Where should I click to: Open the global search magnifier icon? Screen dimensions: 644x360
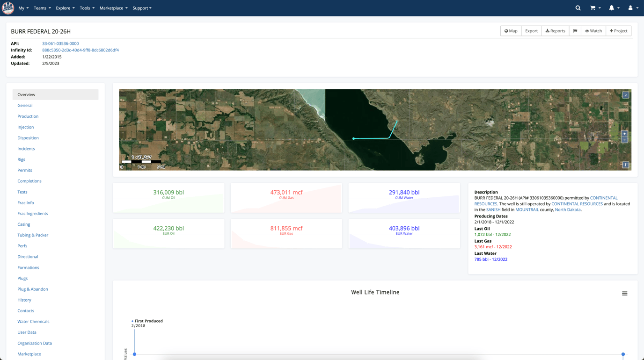pyautogui.click(x=578, y=8)
